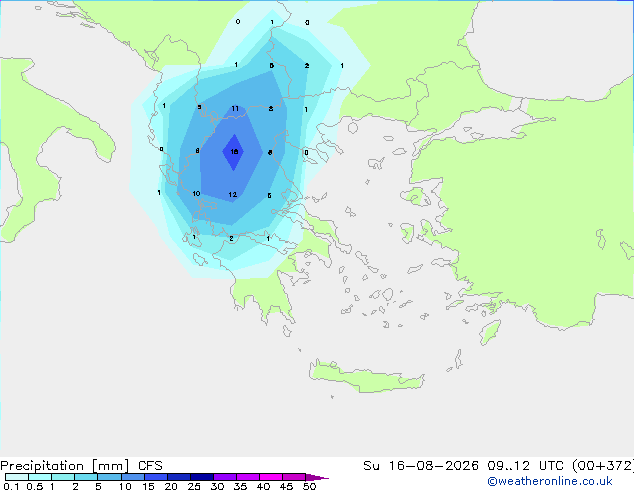Select the 10 to 15 mm legend swatch

coord(132,477)
